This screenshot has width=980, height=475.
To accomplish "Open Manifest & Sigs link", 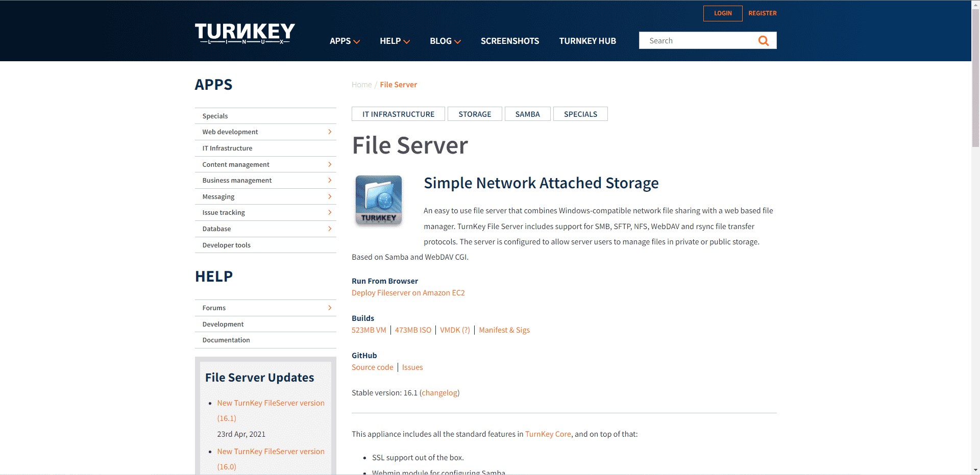I will (x=504, y=330).
